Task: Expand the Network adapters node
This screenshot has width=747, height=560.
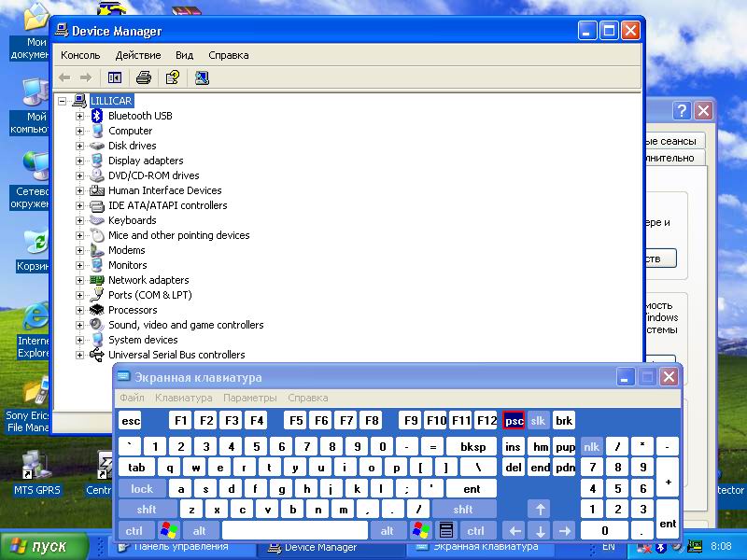Action: (x=80, y=280)
